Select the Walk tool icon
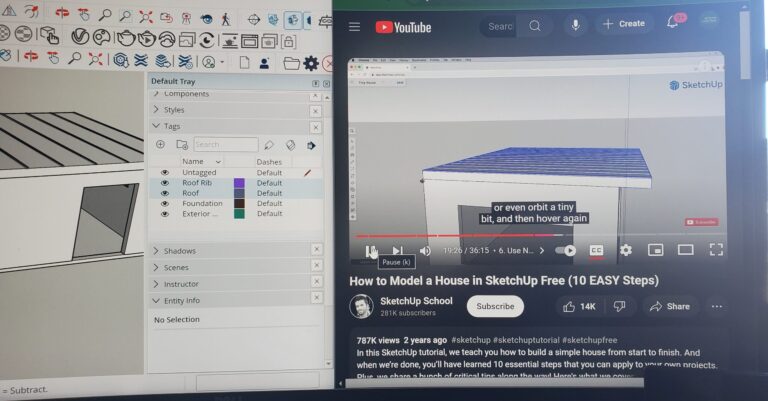The height and width of the screenshot is (401, 768). [x=225, y=18]
